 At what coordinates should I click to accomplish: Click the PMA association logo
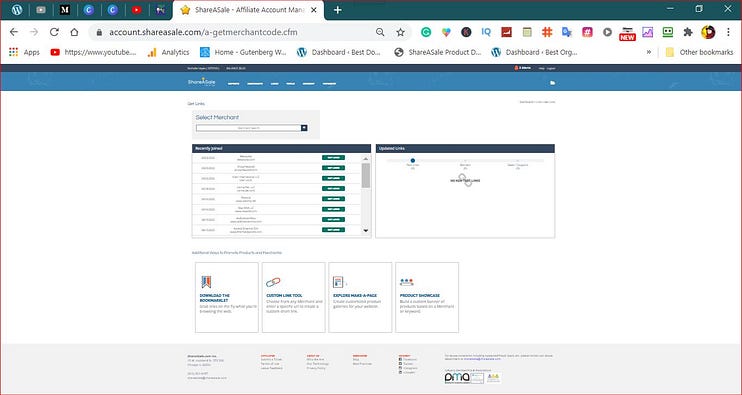click(457, 377)
